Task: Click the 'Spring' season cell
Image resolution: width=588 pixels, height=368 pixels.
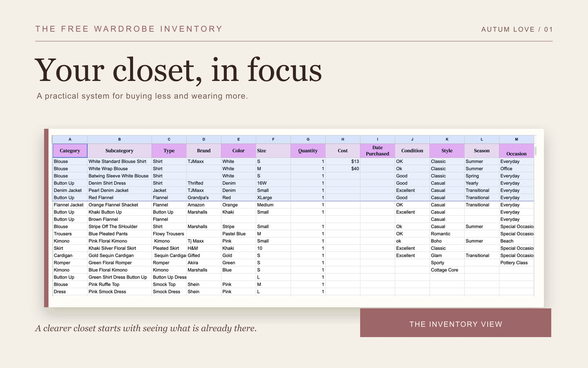Action: [481, 176]
